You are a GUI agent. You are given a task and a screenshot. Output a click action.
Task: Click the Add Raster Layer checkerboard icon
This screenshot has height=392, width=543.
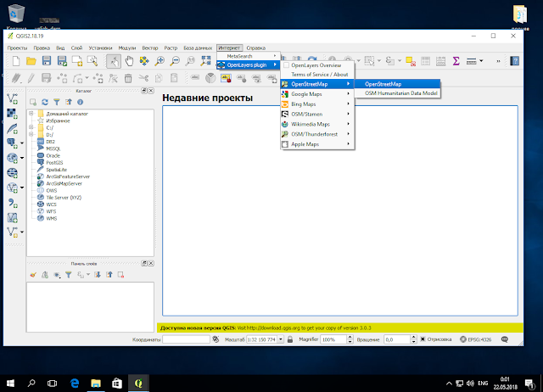click(x=13, y=114)
